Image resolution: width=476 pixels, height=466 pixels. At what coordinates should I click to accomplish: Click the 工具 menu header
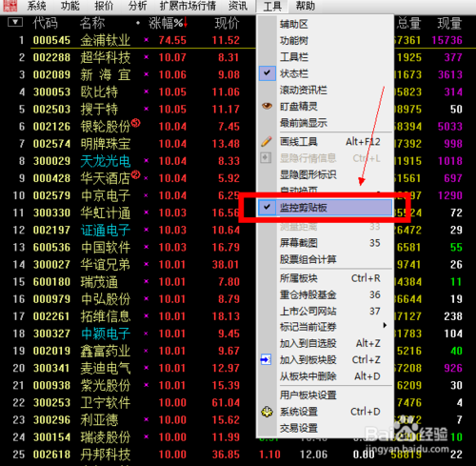coord(272,6)
